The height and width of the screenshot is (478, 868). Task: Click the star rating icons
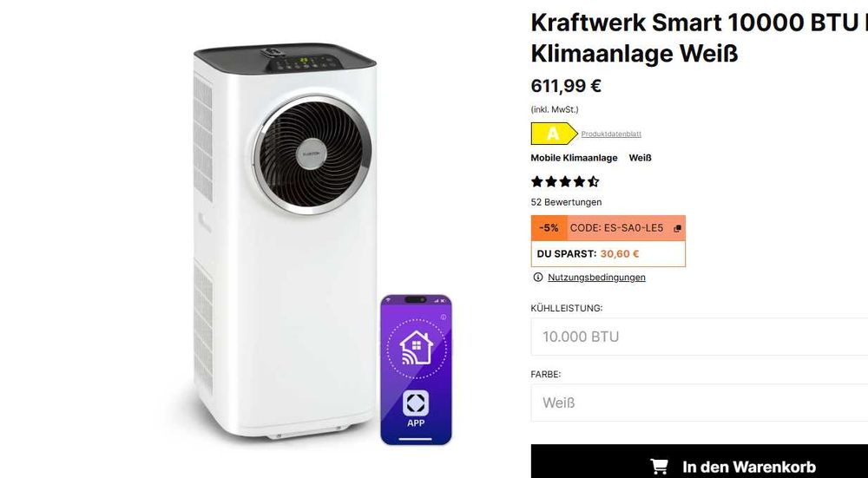coord(565,181)
